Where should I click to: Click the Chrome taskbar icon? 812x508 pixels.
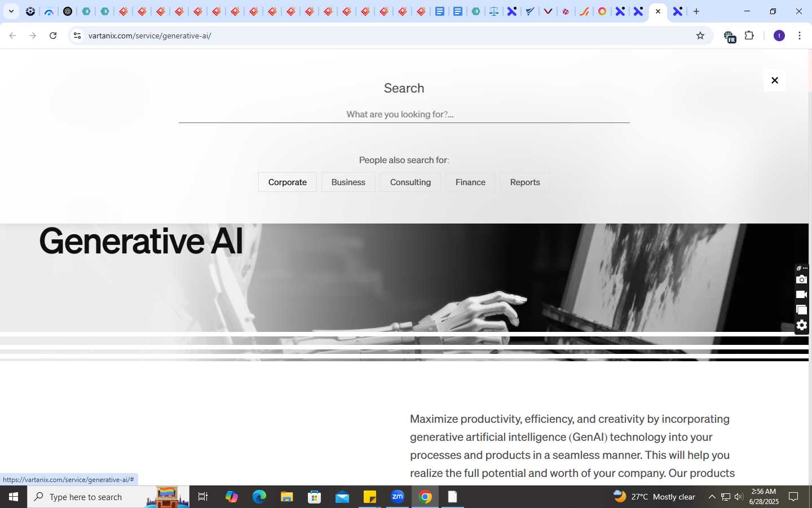425,497
